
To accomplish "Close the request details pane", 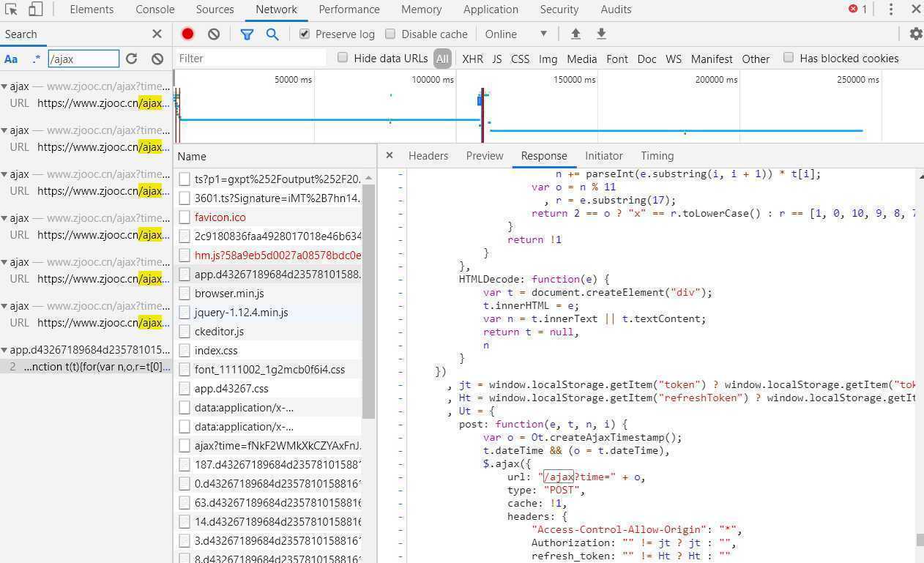I will (x=390, y=155).
